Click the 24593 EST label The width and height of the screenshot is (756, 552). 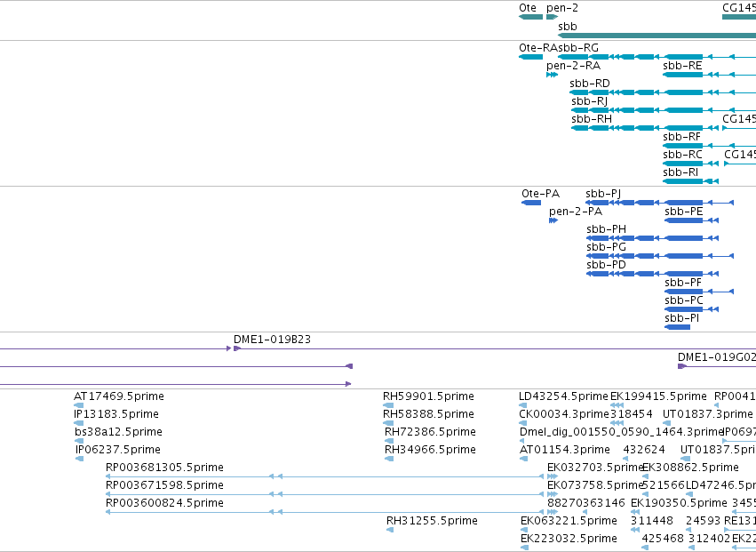pos(704,521)
